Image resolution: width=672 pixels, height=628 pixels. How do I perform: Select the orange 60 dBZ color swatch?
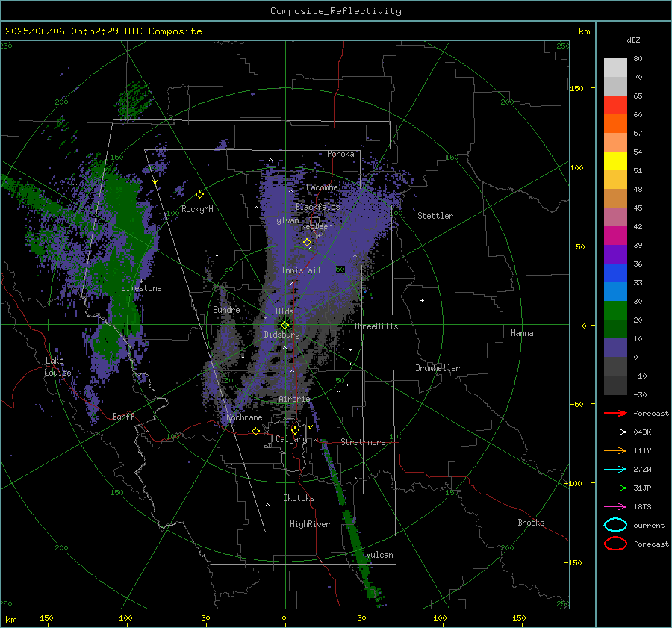point(615,124)
